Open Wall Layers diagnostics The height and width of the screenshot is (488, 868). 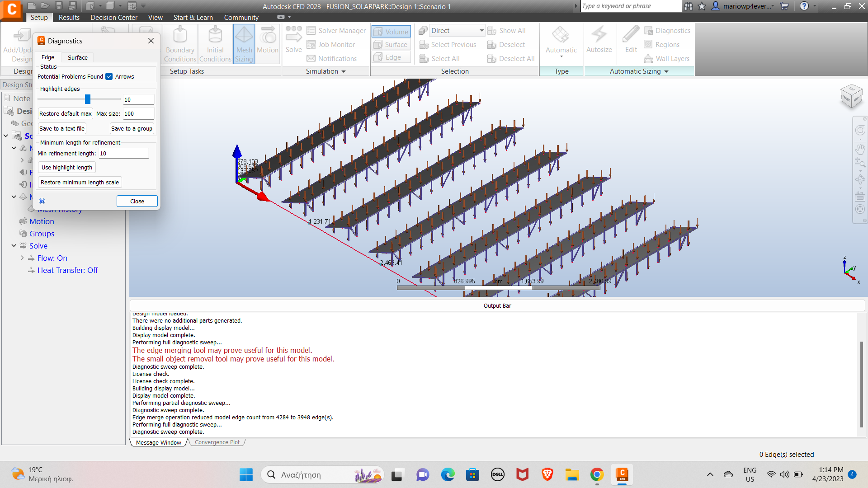click(667, 58)
